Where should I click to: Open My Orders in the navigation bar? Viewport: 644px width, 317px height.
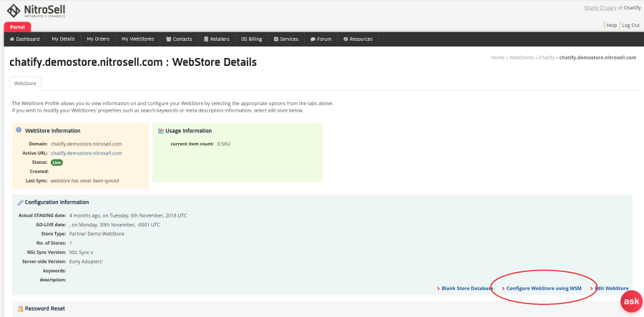(98, 39)
